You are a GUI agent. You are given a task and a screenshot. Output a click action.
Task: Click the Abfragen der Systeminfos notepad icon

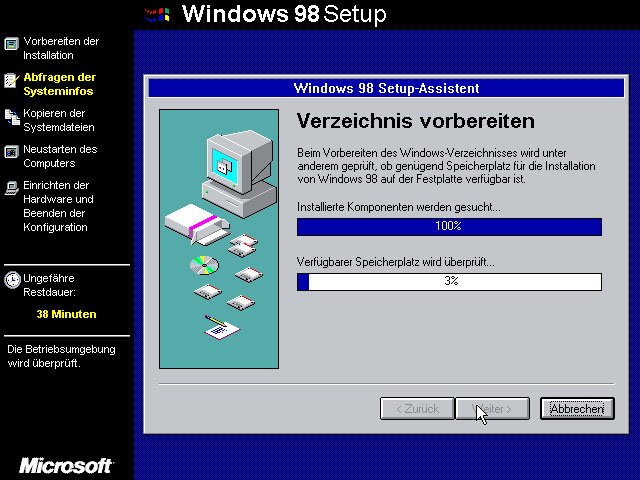click(11, 80)
